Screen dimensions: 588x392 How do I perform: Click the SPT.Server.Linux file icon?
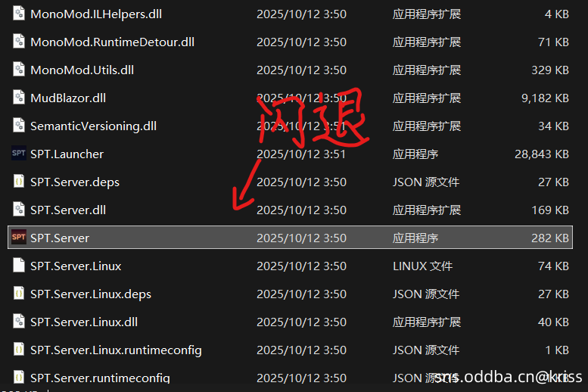(x=19, y=266)
